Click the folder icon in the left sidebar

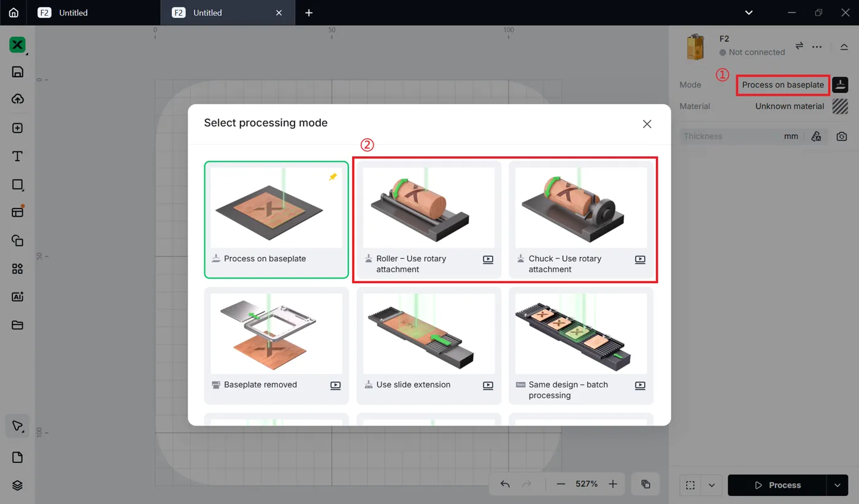(17, 325)
